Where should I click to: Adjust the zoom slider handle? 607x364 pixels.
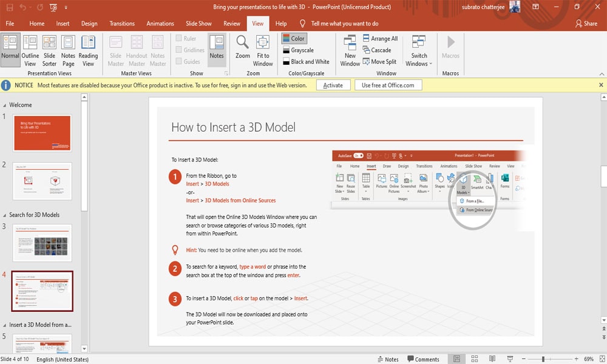[543, 359]
